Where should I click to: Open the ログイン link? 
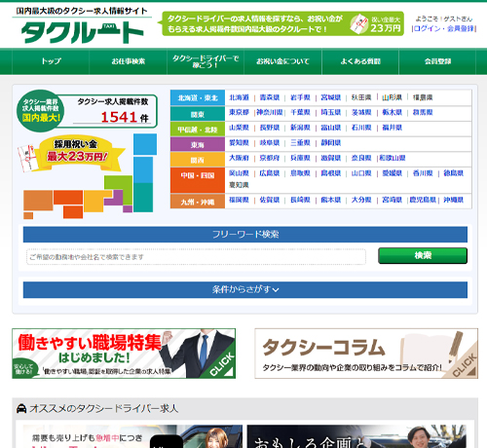[x=427, y=28]
